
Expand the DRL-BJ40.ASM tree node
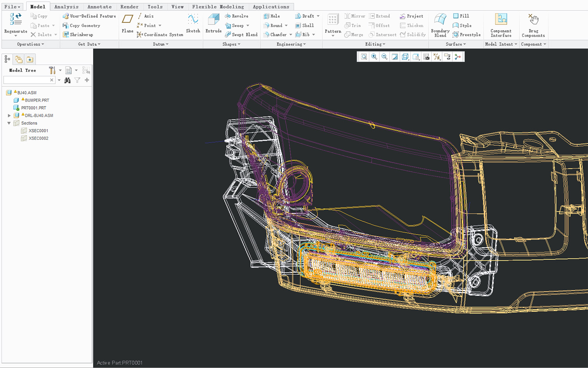tap(9, 115)
